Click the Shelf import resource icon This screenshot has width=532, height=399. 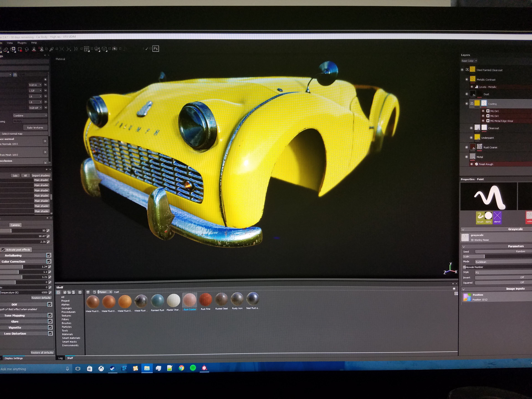pos(80,292)
